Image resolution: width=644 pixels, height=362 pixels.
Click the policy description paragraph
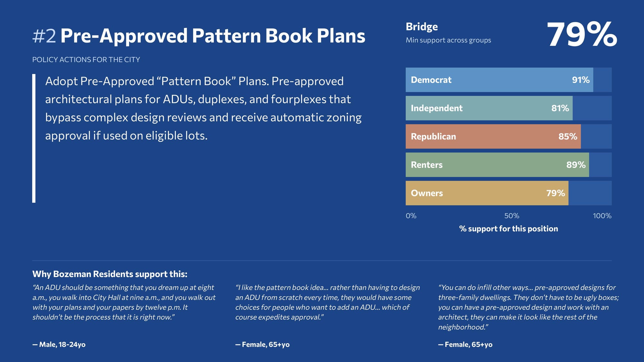pos(203,108)
